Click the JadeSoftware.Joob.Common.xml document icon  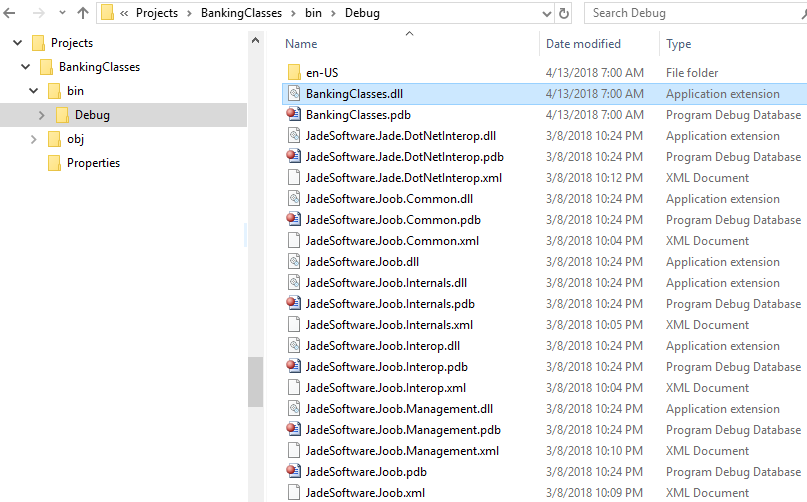294,241
